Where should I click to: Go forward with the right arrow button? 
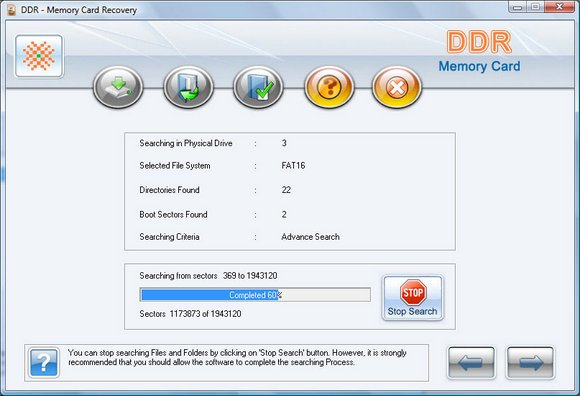[530, 363]
